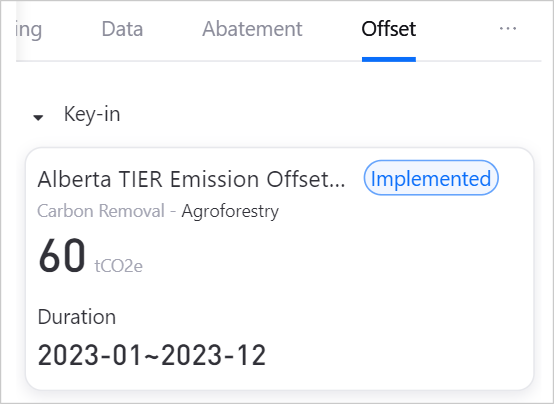Open the Abatement tab
The width and height of the screenshot is (554, 404).
[x=252, y=29]
